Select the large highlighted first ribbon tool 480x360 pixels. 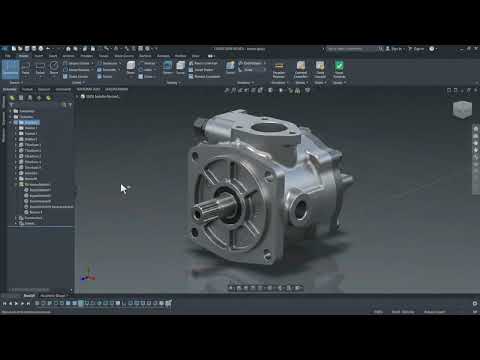tap(11, 69)
